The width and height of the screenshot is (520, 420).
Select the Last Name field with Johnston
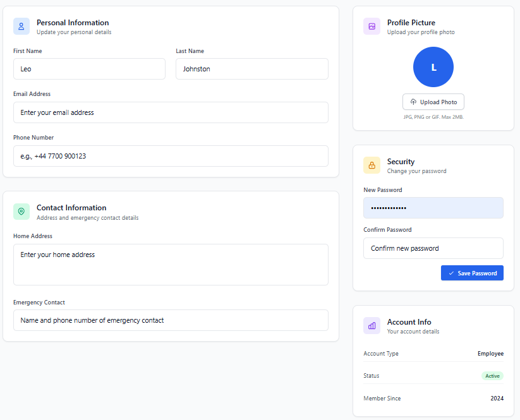(251, 69)
